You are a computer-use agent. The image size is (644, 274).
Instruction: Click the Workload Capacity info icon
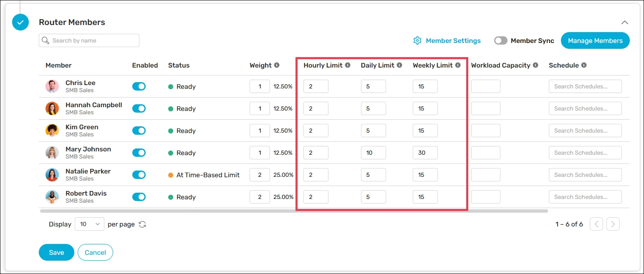(535, 65)
